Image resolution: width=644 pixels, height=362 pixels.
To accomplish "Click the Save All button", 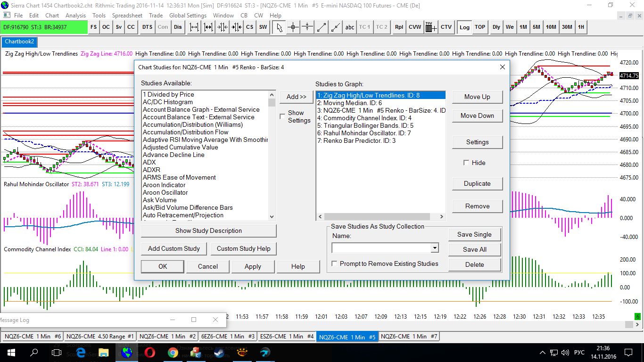I will pos(475,249).
